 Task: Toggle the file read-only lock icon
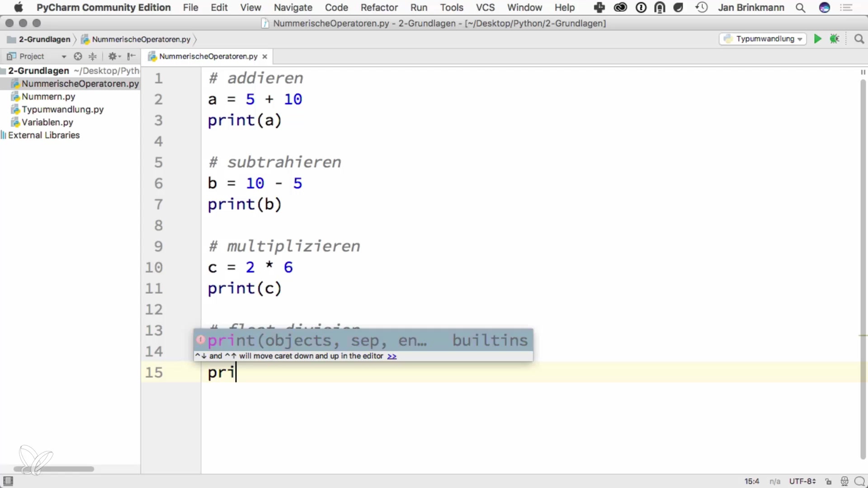[828, 481]
